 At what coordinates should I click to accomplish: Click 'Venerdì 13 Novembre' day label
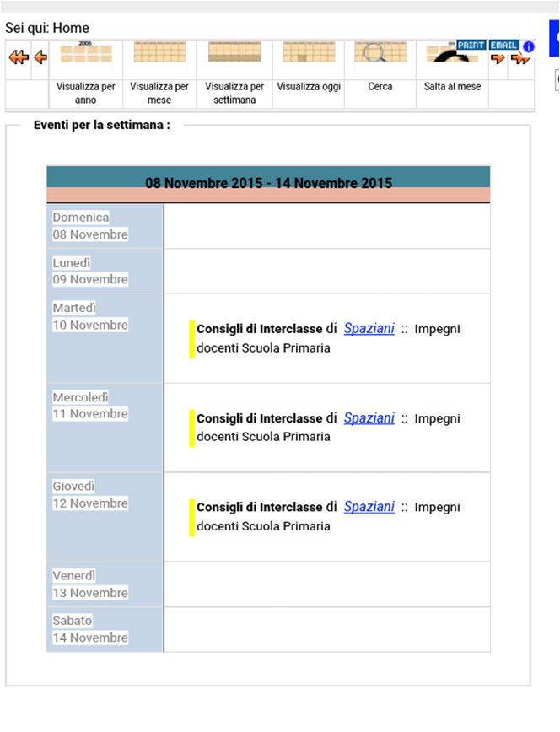pos(90,584)
